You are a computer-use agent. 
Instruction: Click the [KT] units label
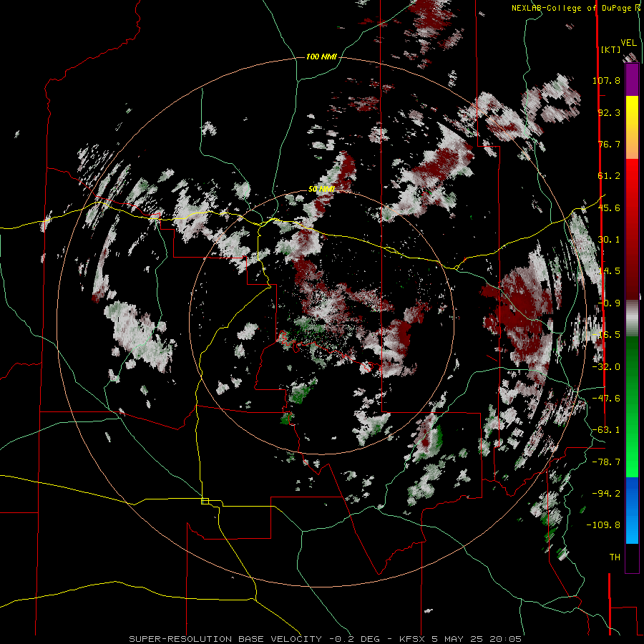pos(611,49)
